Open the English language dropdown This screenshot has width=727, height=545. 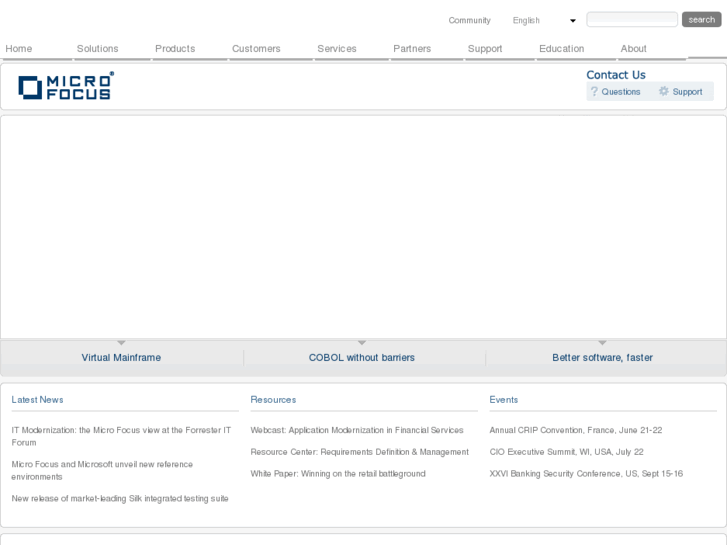click(x=544, y=20)
